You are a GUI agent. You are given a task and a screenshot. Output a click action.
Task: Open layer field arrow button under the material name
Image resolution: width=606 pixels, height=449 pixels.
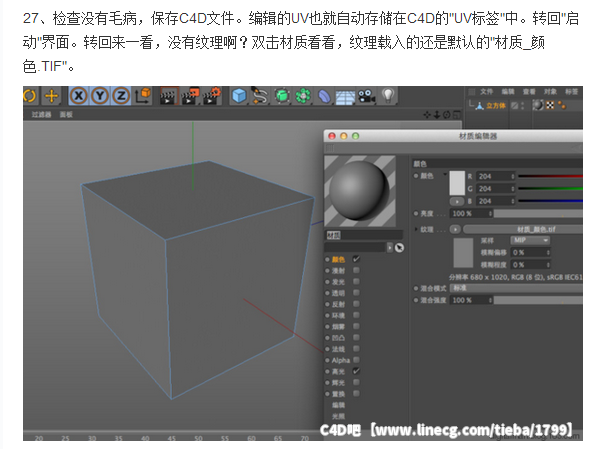390,248
